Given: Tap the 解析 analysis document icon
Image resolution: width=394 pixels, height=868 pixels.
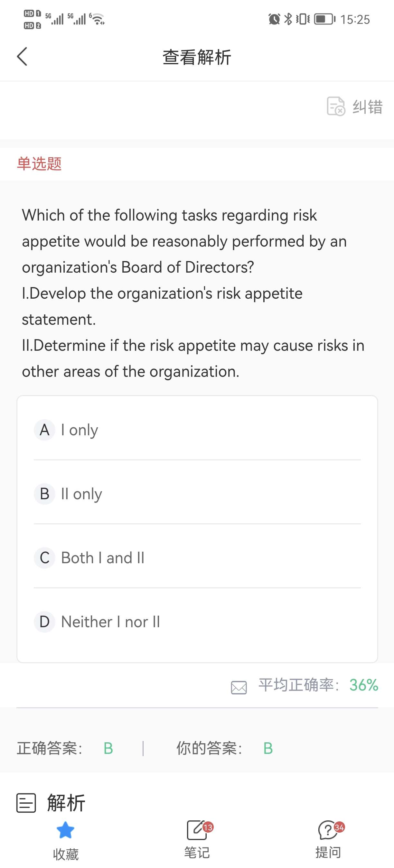Looking at the screenshot, I should coord(26,803).
